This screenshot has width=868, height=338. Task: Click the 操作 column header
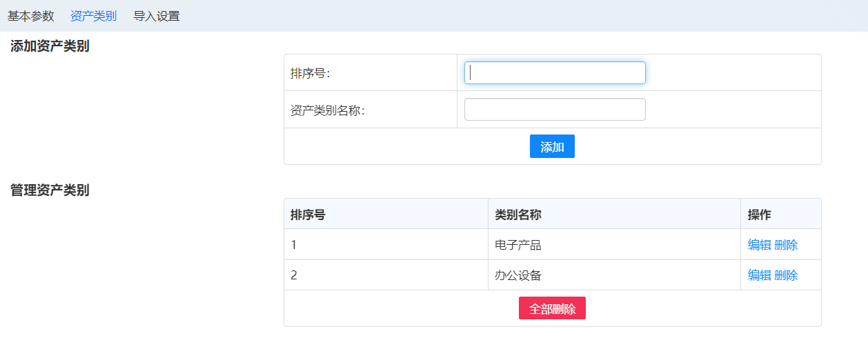pos(759,215)
